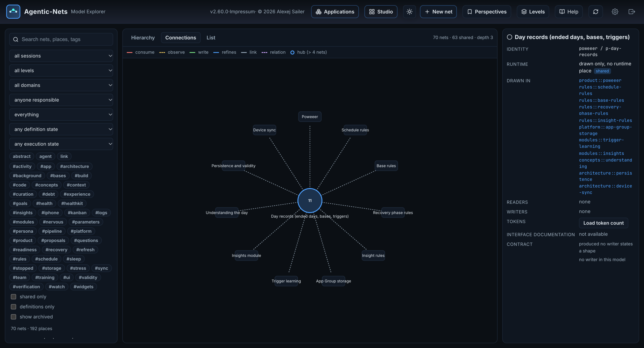Open Studio with the grid icon
The width and height of the screenshot is (644, 348).
coord(381,12)
